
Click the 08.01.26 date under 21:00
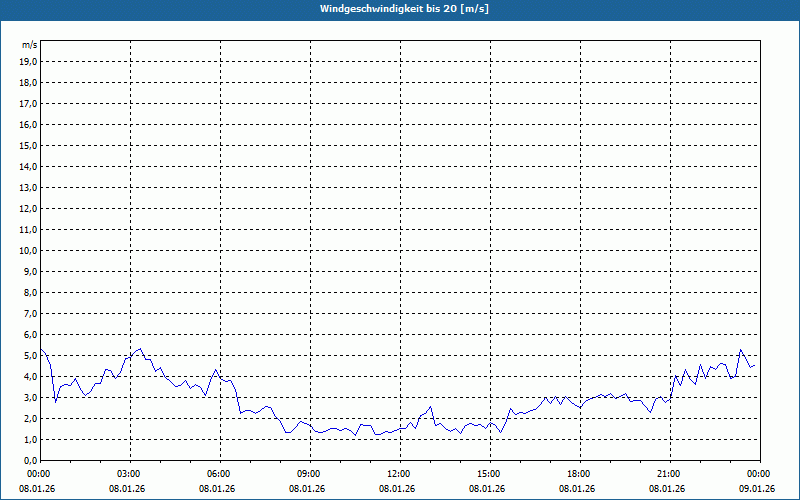coord(667,489)
